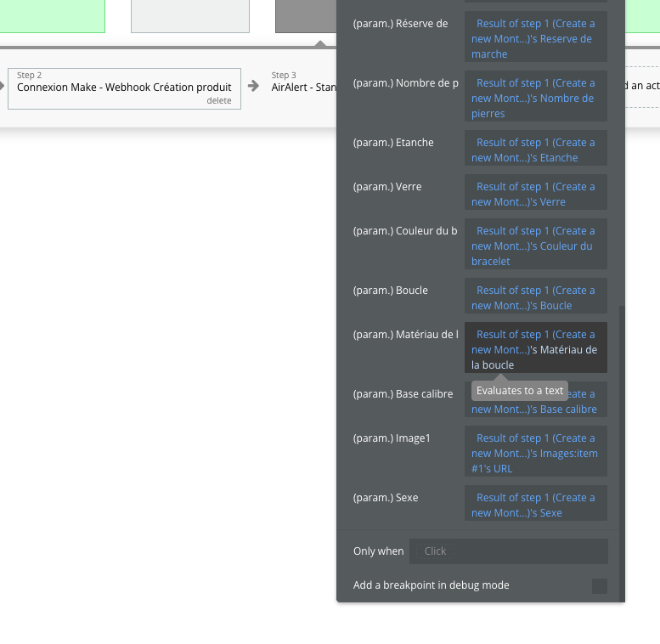Image resolution: width=660 pixels, height=644 pixels.
Task: Click the '(param.) Boucle' label
Action: [x=390, y=290]
